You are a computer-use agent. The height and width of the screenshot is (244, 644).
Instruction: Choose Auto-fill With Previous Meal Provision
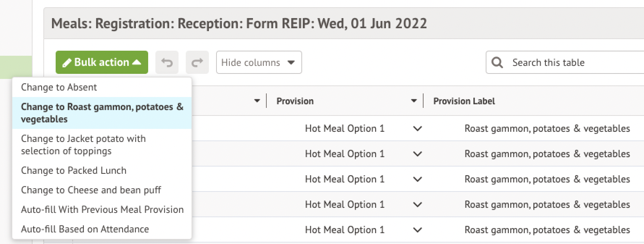102,210
